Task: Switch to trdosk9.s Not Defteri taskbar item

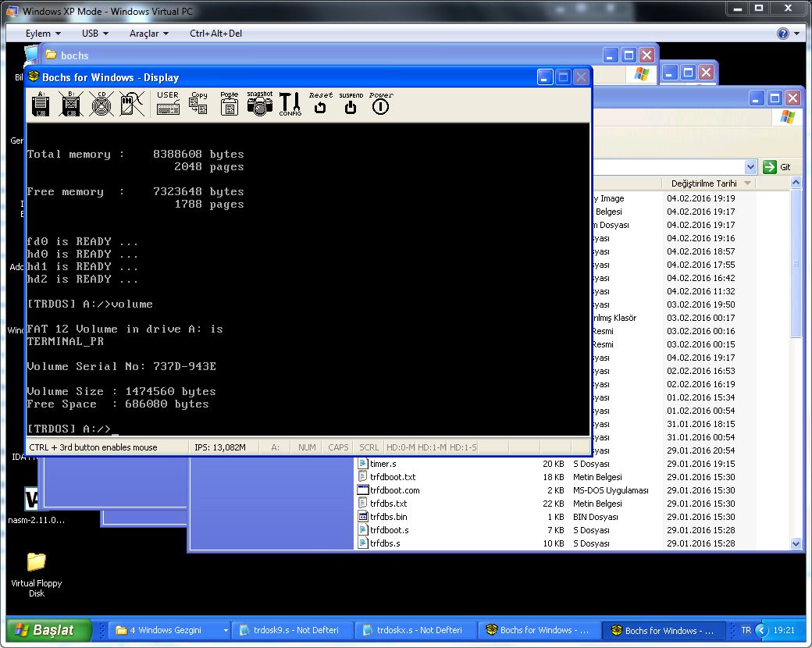Action: 293,630
